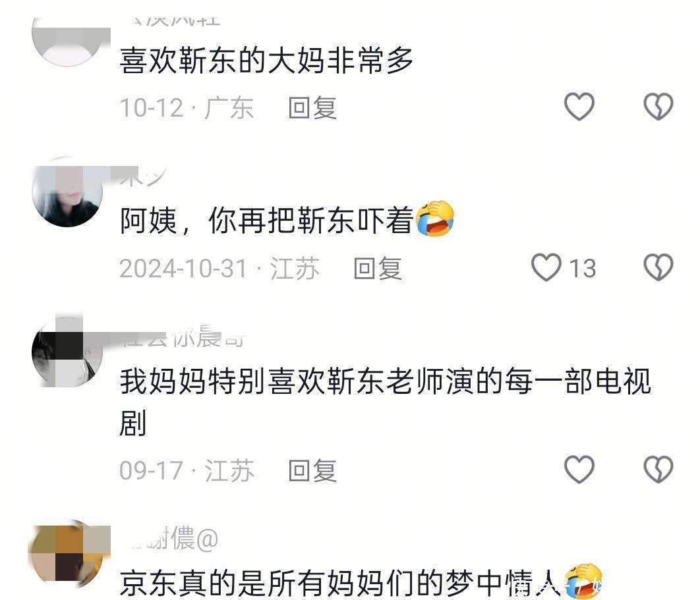
Task: Select the comment text 喜欢靳东的大妈非常多
Action: point(266,60)
